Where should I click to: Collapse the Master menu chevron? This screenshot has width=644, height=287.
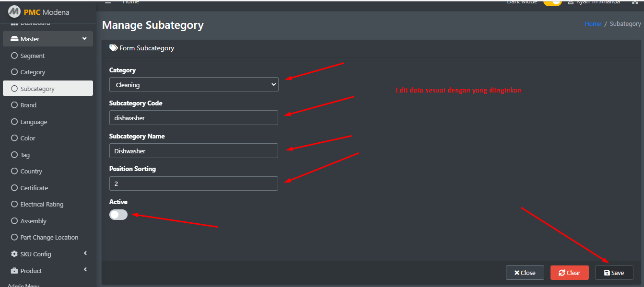coord(84,39)
